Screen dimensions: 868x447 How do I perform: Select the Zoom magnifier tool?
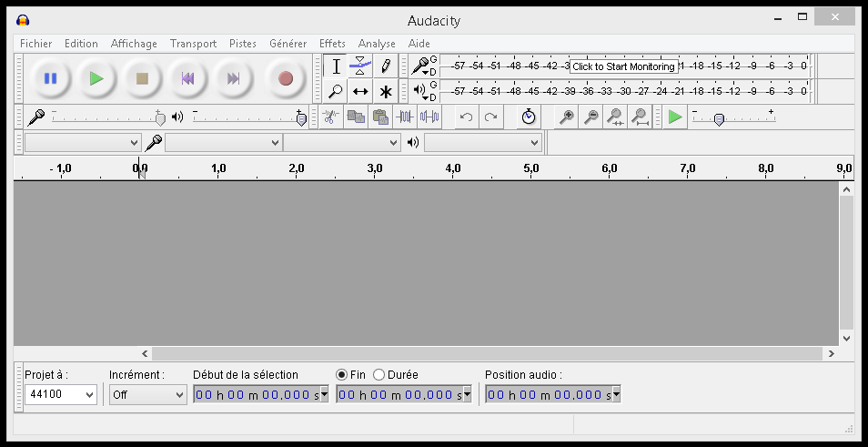pyautogui.click(x=336, y=91)
